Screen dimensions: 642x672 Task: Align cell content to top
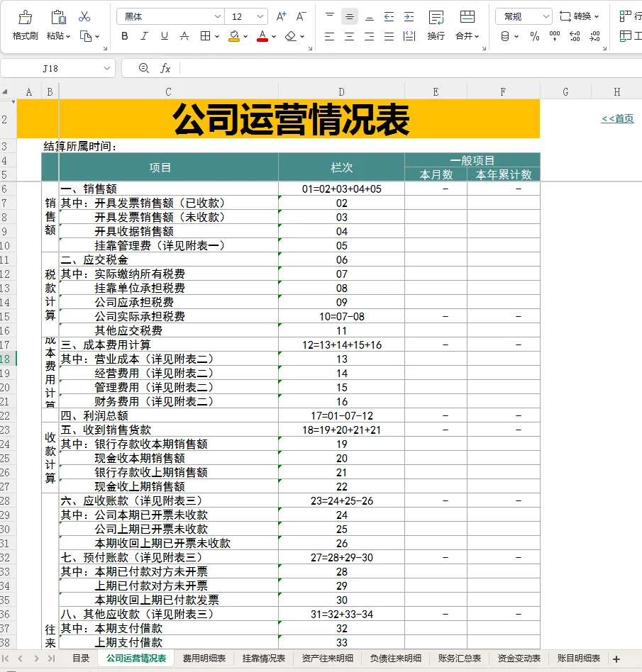(329, 17)
